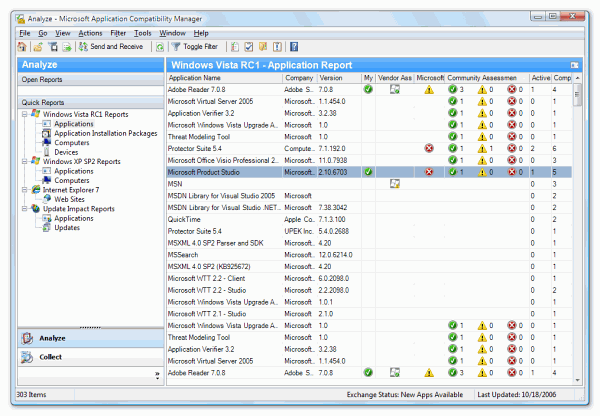
Task: Click the MSN row vendor assessment icon
Action: click(x=395, y=184)
